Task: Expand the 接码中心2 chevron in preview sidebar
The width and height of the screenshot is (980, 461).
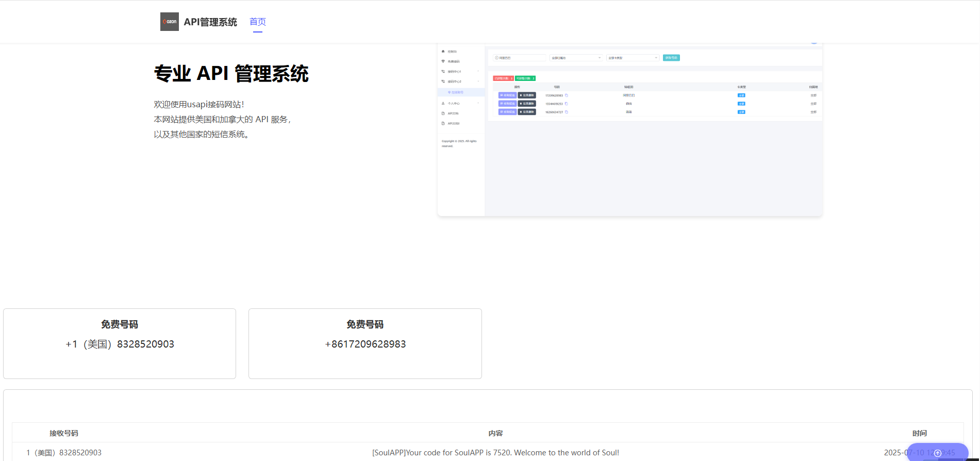Action: coord(478,81)
